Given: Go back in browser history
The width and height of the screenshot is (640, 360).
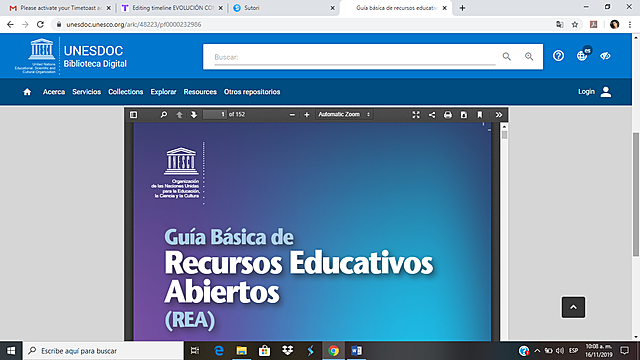Looking at the screenshot, I should (x=10, y=24).
